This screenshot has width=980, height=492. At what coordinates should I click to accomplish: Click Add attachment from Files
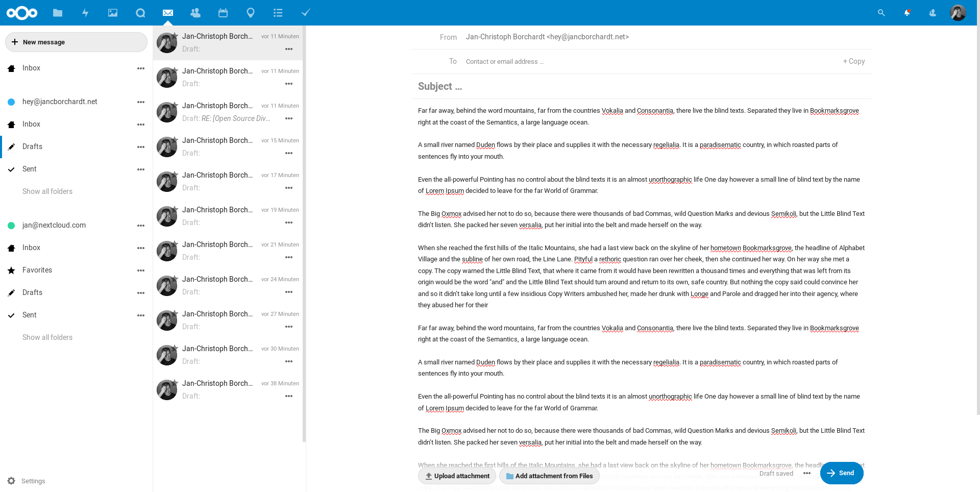coord(550,476)
